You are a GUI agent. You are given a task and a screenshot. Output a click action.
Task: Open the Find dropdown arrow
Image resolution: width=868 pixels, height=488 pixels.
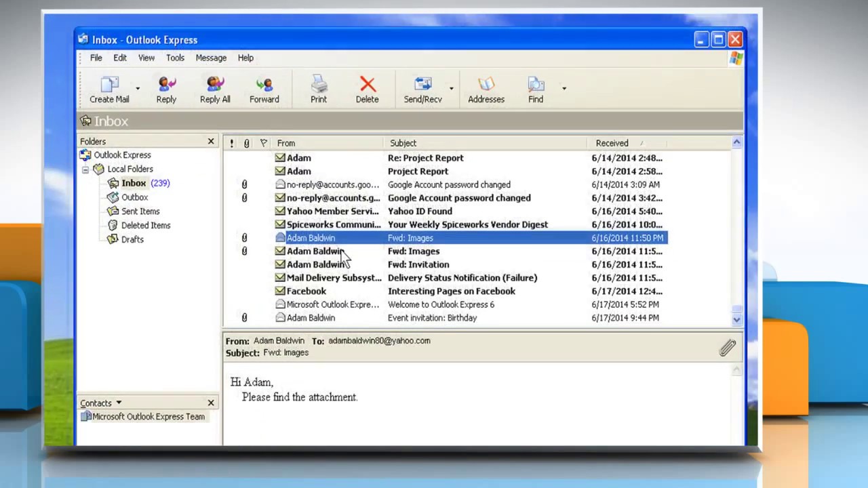tap(564, 89)
